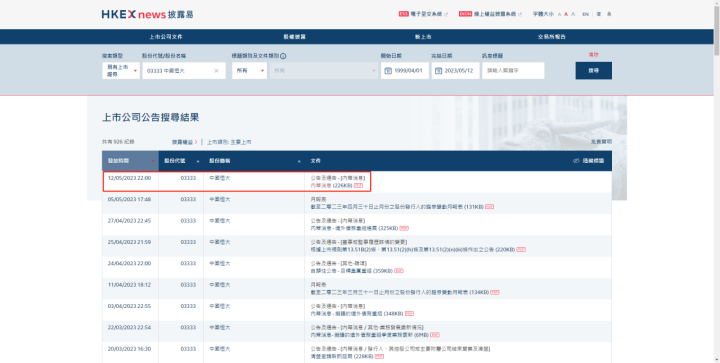Open disclaimer link at results top right
The height and width of the screenshot is (363, 720).
(601, 142)
